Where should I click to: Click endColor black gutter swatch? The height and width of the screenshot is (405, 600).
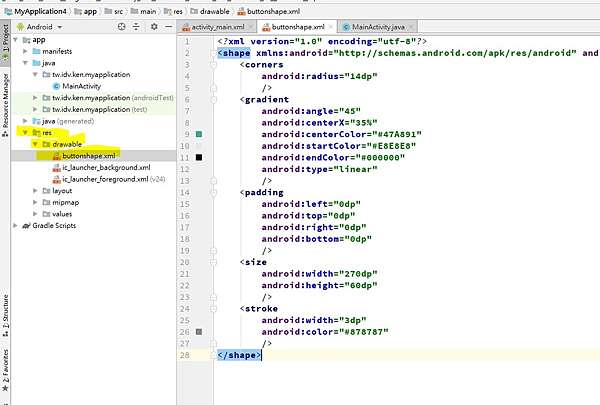click(199, 157)
